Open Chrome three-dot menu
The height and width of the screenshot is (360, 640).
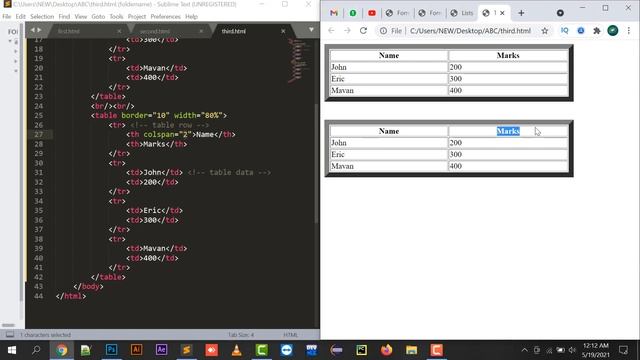[x=629, y=31]
